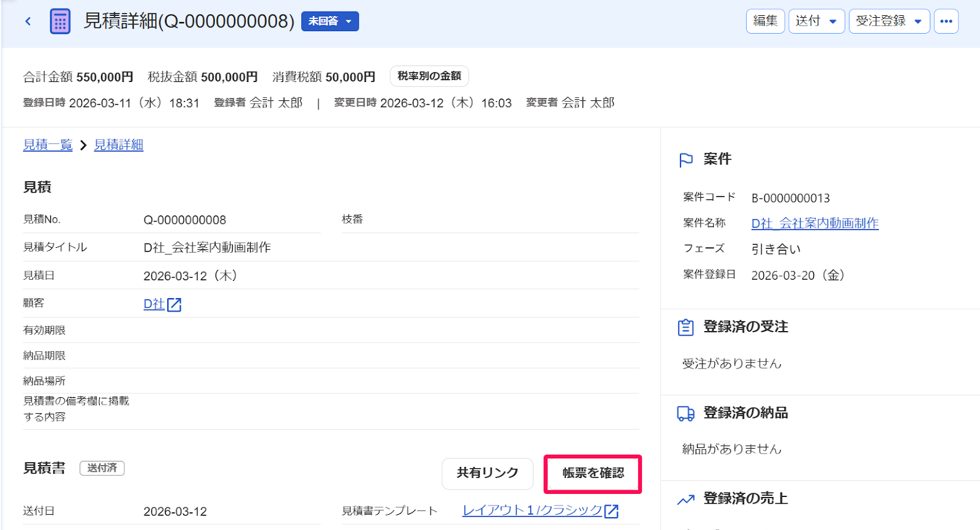Open the D社 customer link
Image resolution: width=980 pixels, height=530 pixels.
pyautogui.click(x=154, y=304)
